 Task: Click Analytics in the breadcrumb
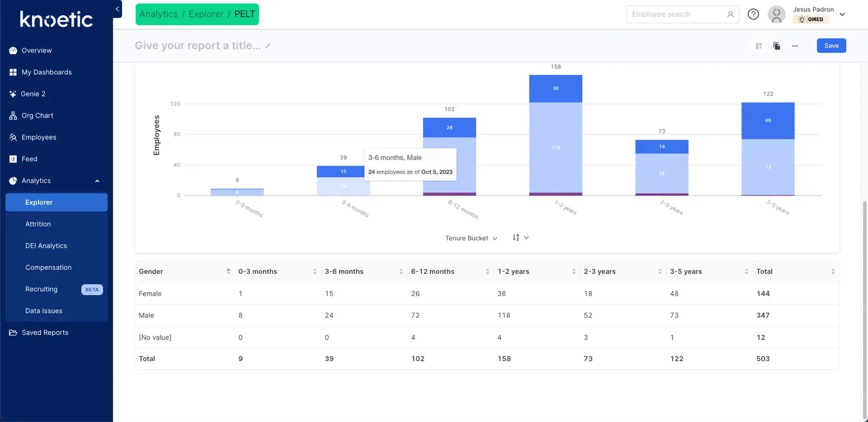[158, 14]
